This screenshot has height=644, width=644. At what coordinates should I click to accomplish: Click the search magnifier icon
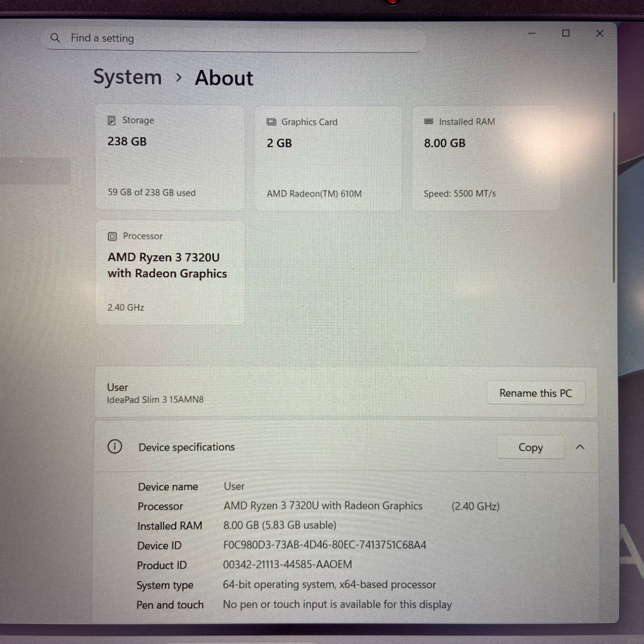(55, 38)
